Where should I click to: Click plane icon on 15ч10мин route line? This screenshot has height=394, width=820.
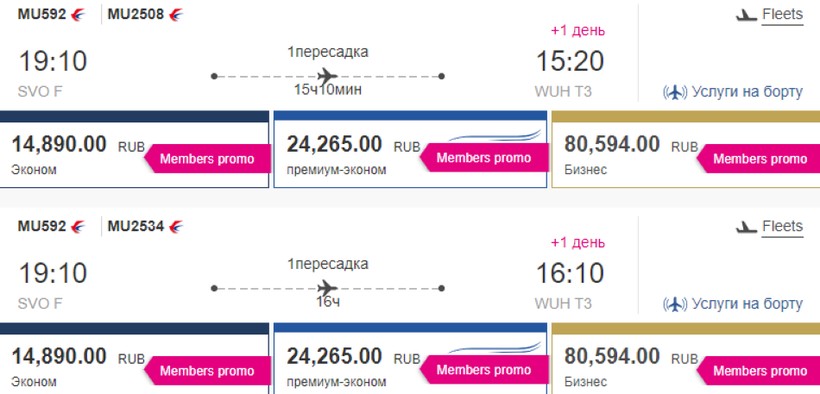327,76
